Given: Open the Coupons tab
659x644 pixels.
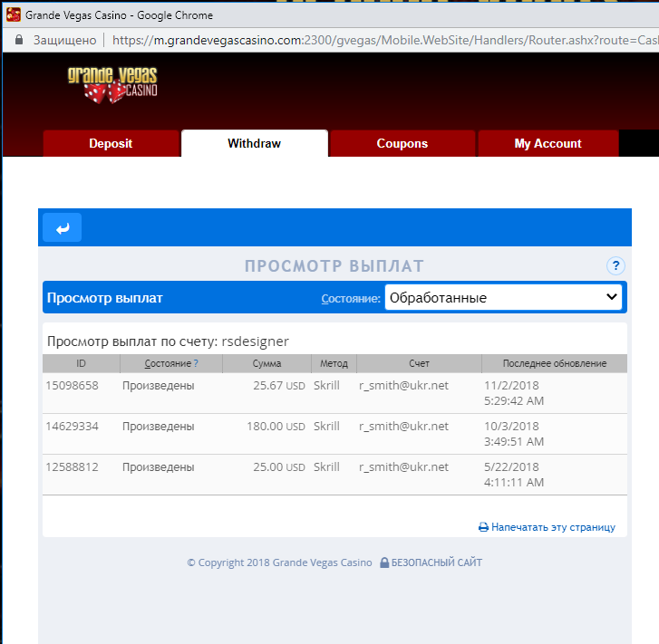Looking at the screenshot, I should pos(402,144).
